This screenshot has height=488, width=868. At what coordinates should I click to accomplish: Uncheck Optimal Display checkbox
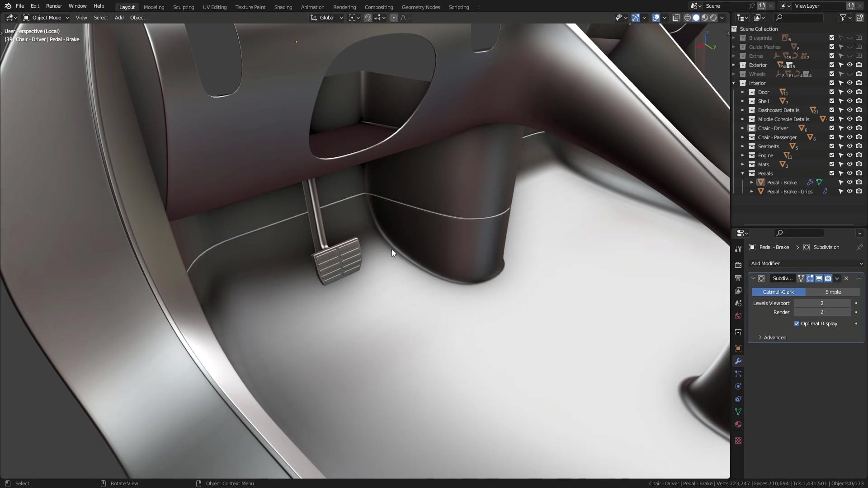click(797, 324)
